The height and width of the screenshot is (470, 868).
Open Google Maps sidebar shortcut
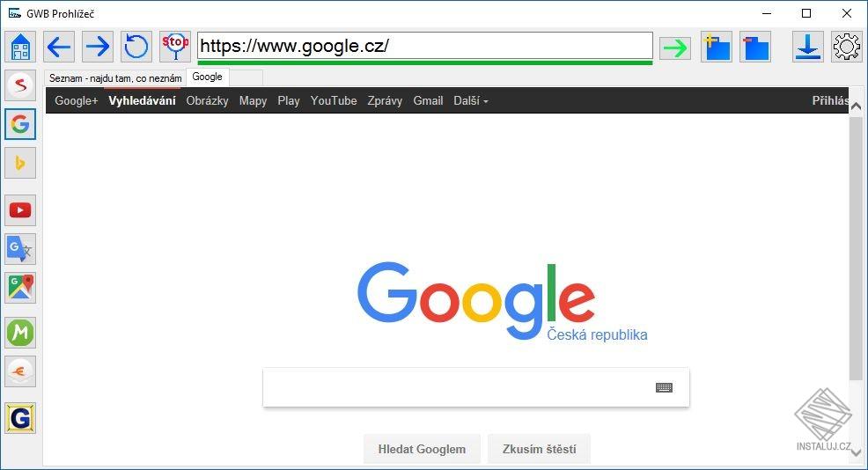(x=20, y=288)
